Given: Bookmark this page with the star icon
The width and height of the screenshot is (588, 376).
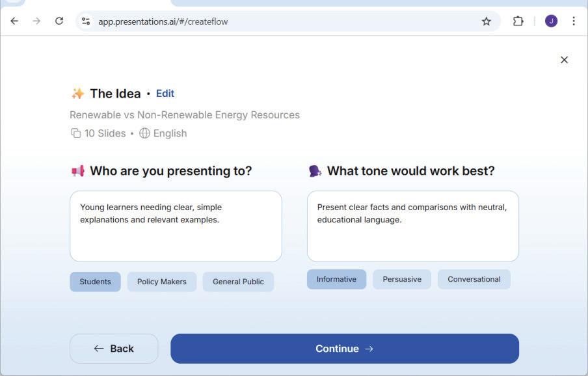Looking at the screenshot, I should (486, 21).
